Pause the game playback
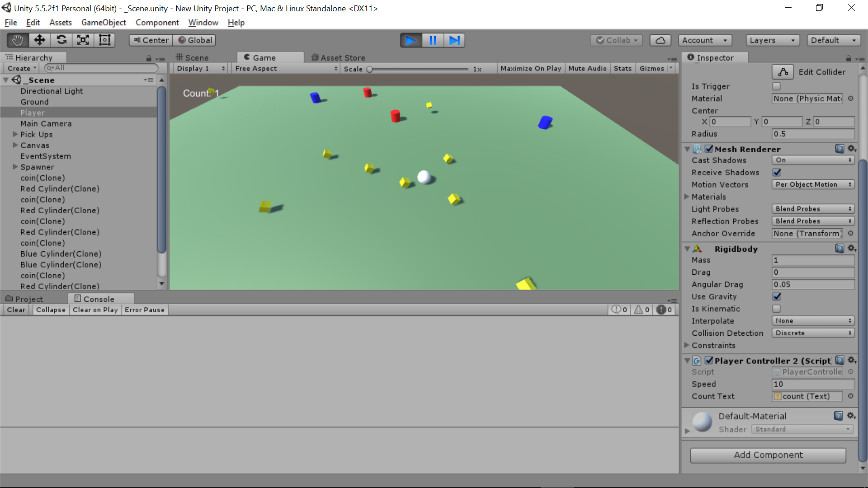This screenshot has height=488, width=868. coord(433,41)
